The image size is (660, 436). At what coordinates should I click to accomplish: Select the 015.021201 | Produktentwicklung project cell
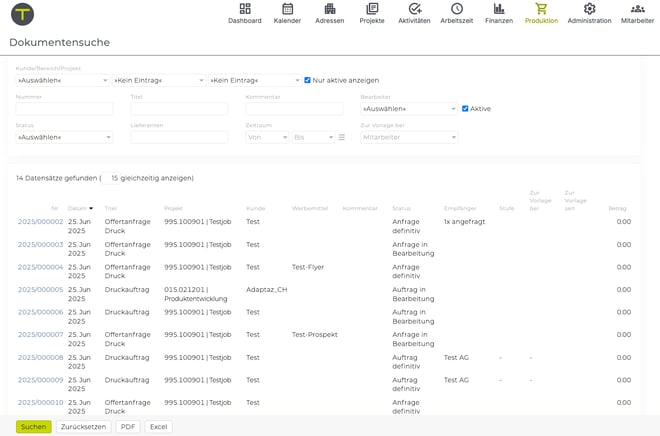pyautogui.click(x=196, y=294)
